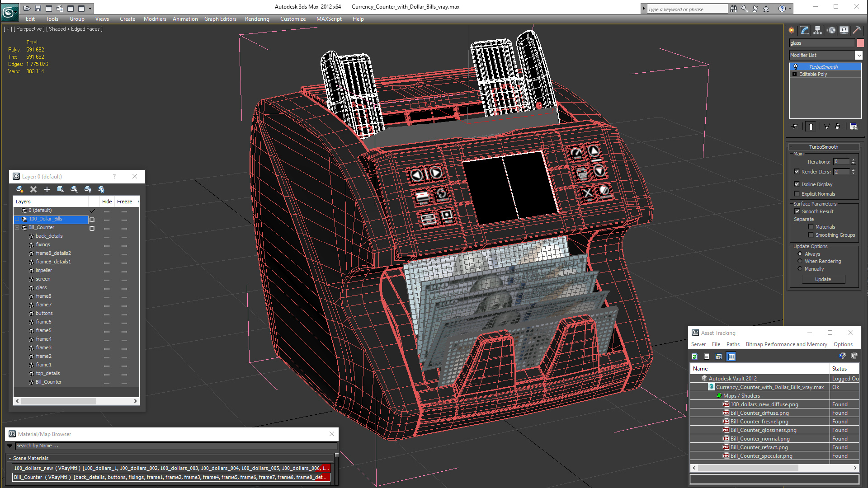Click Remove Modifier trash icon
The image size is (868, 488).
837,127
